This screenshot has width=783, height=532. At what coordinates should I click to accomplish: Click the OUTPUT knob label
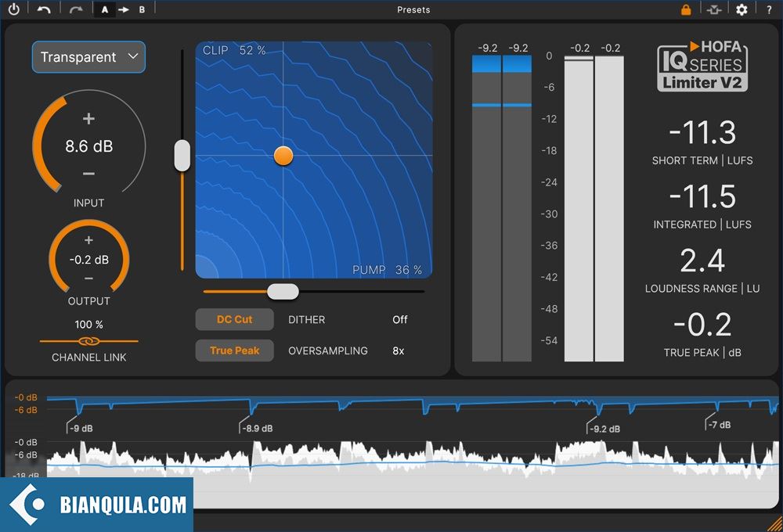(89, 301)
